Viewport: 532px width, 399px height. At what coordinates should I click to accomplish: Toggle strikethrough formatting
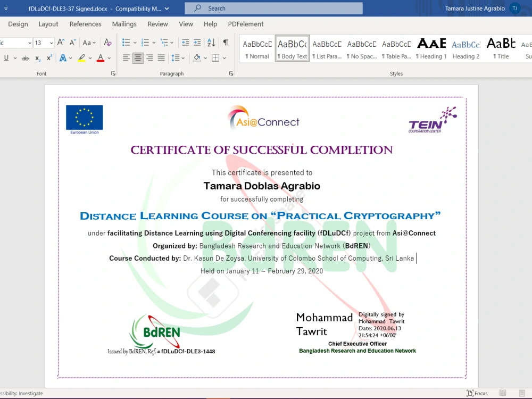point(26,58)
